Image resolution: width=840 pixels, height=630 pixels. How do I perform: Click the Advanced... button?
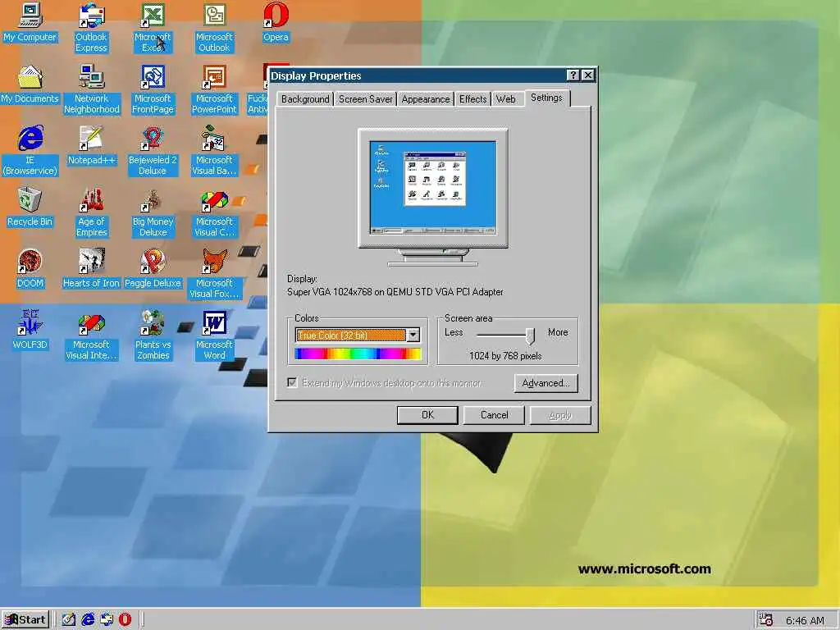coord(546,383)
